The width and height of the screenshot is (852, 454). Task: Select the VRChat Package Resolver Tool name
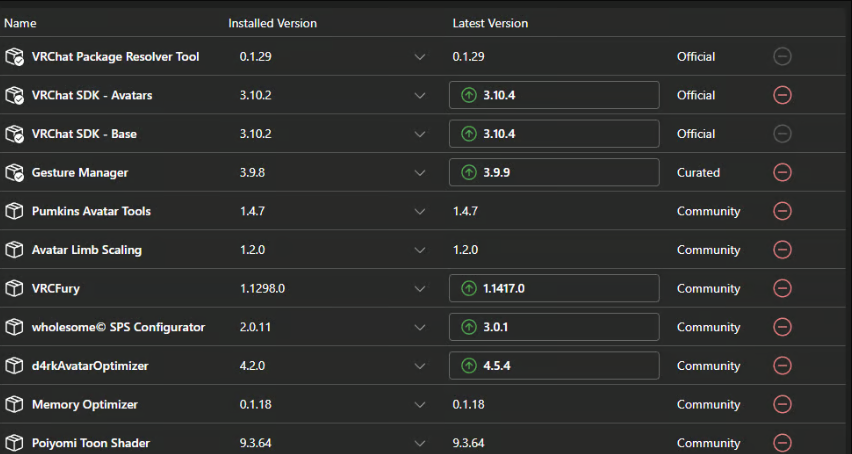coord(115,56)
